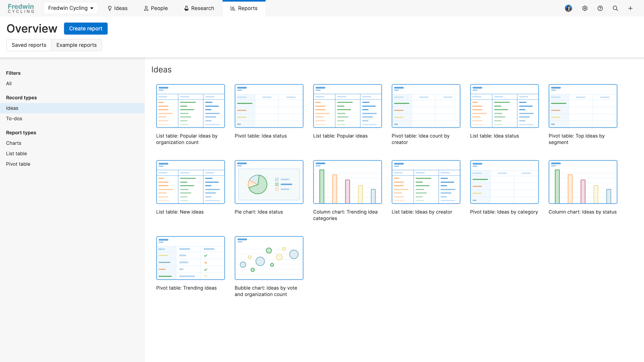Select the Example reports tab
The image size is (644, 362).
click(76, 45)
